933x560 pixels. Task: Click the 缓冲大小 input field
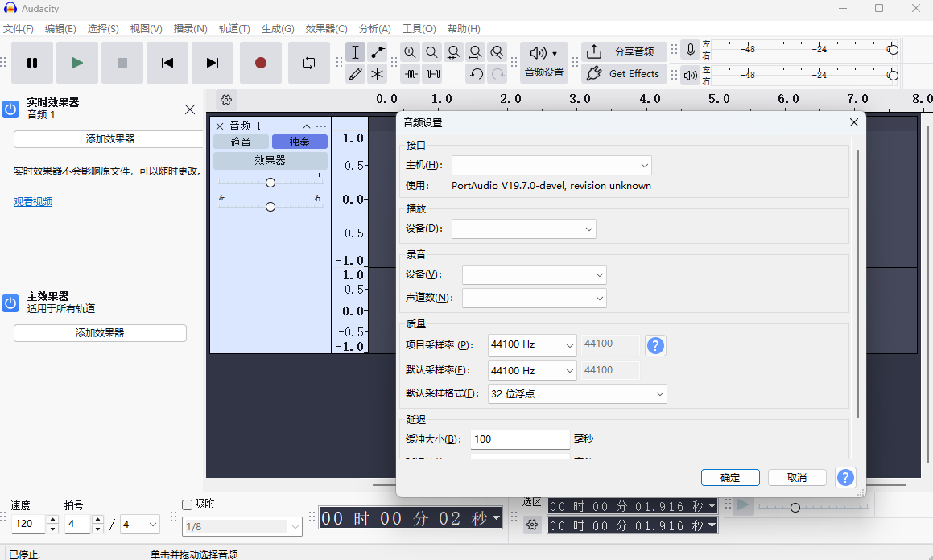click(x=520, y=439)
